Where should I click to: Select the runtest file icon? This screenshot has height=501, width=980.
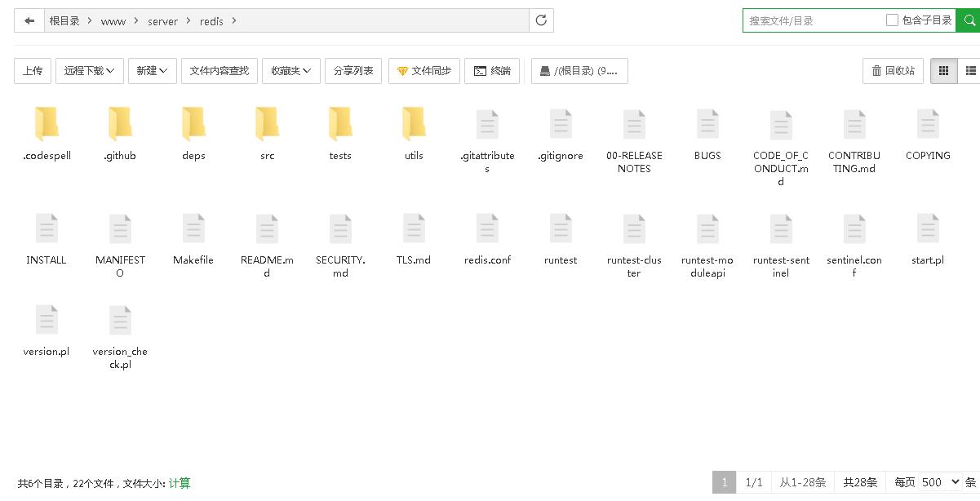point(561,228)
